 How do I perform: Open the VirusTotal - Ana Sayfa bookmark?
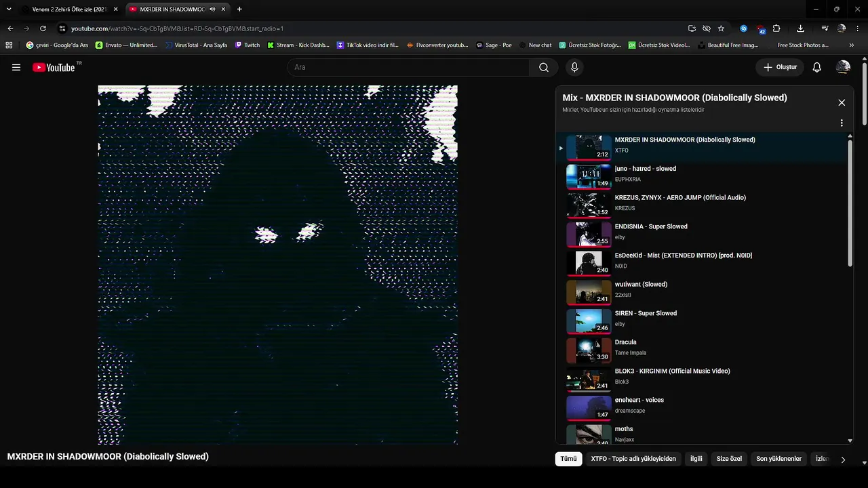[196, 45]
